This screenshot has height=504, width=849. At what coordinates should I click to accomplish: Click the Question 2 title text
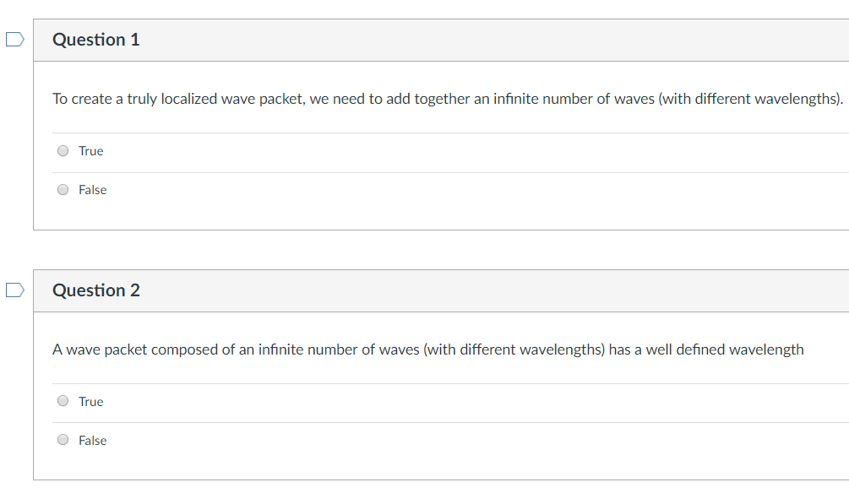95,290
